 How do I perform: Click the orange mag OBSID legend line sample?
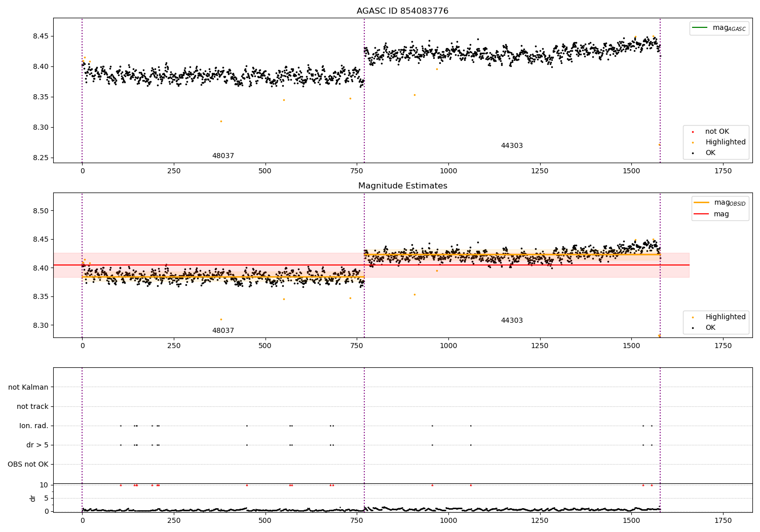(701, 202)
